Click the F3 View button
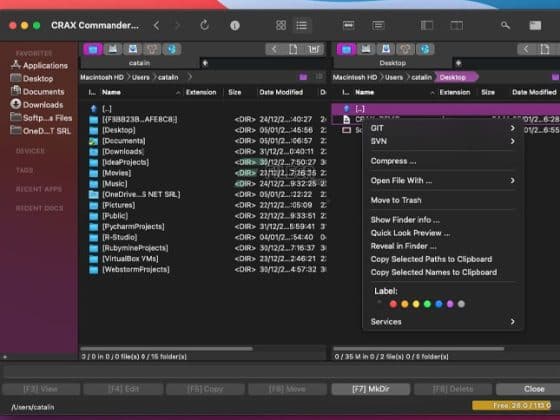Viewport: 560px width, 420px height. (x=40, y=389)
